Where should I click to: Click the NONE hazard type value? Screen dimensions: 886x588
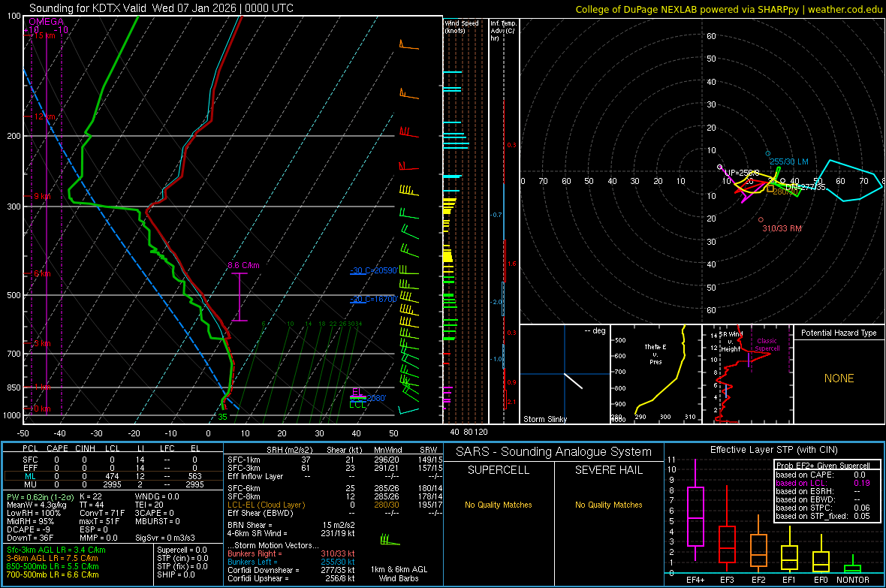[839, 378]
